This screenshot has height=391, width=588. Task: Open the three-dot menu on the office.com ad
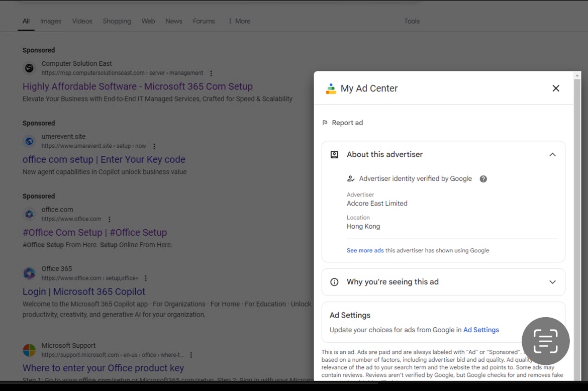coord(109,219)
